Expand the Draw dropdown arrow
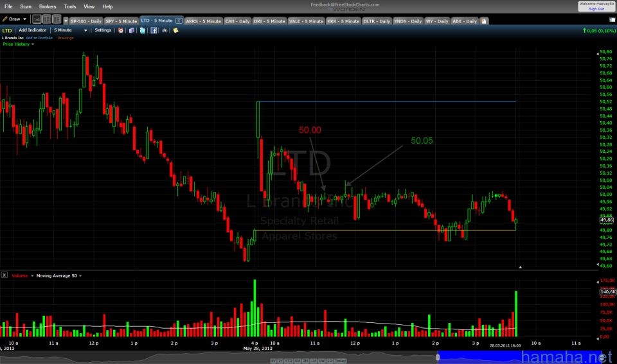The height and width of the screenshot is (364, 617). point(25,19)
